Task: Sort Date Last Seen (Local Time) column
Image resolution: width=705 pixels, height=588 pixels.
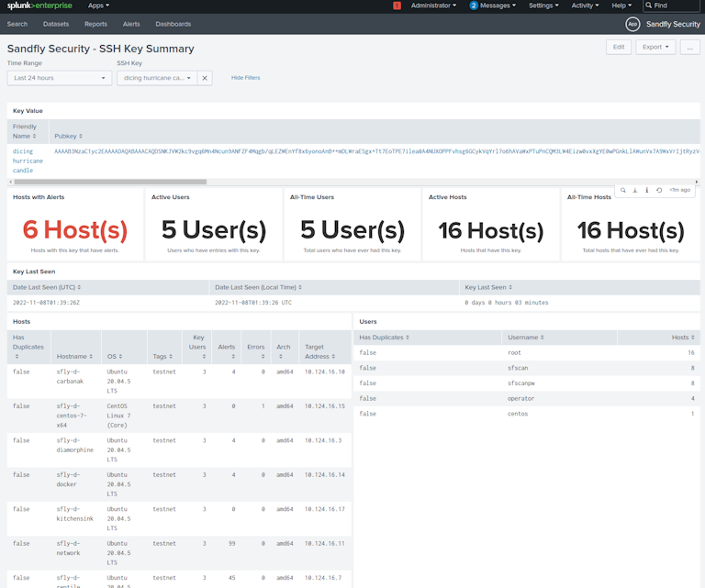Action: click(x=258, y=287)
